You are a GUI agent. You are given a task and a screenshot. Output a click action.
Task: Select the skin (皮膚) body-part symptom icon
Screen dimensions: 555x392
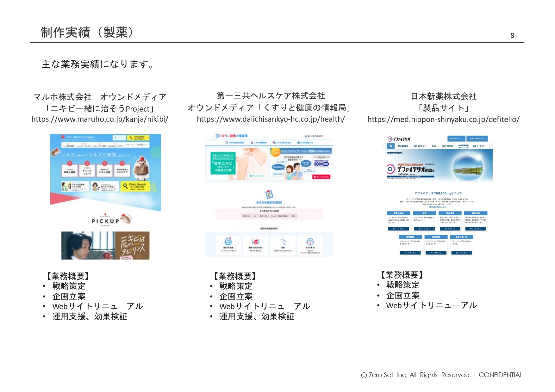pos(284,241)
